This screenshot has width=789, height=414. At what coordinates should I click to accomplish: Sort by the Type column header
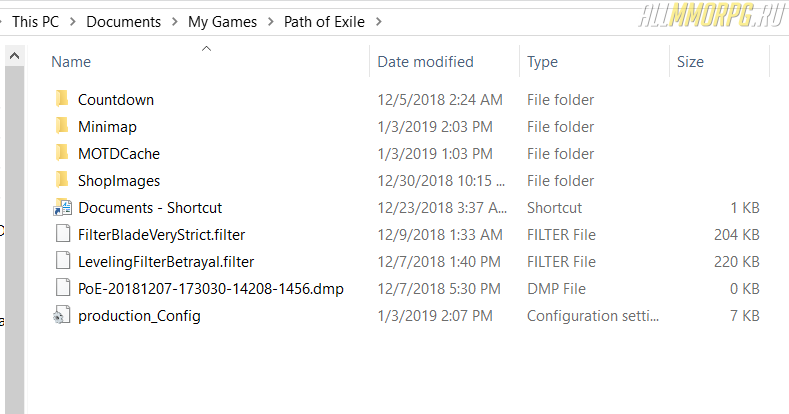594,61
